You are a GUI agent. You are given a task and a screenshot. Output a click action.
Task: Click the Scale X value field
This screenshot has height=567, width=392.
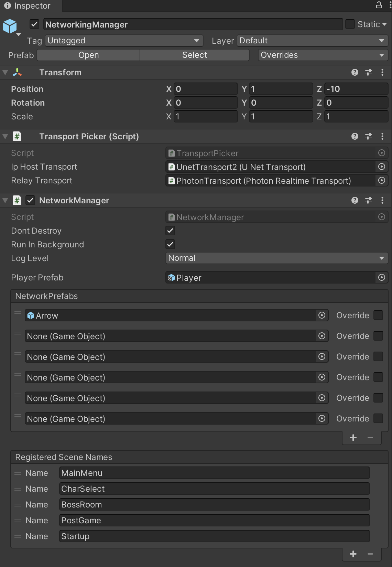pos(206,116)
